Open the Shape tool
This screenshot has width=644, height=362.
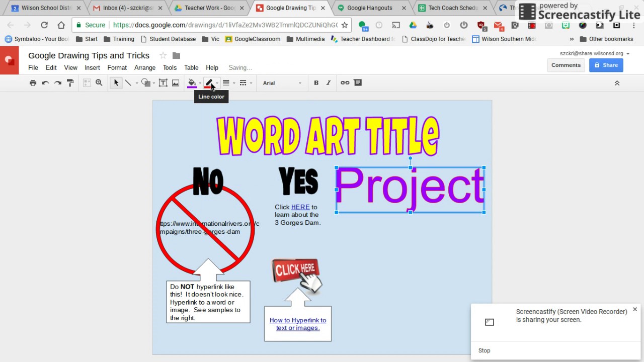pyautogui.click(x=146, y=82)
